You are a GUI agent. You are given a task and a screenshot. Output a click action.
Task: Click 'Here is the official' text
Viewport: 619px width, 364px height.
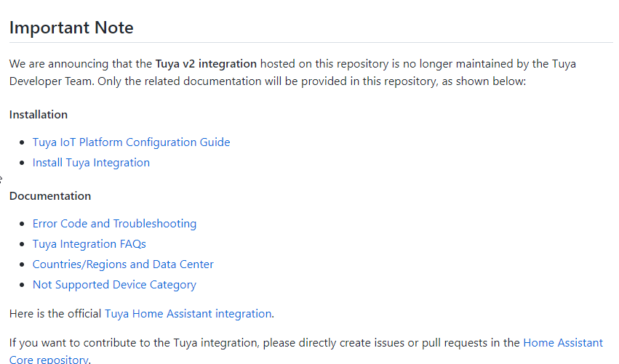[x=55, y=314]
